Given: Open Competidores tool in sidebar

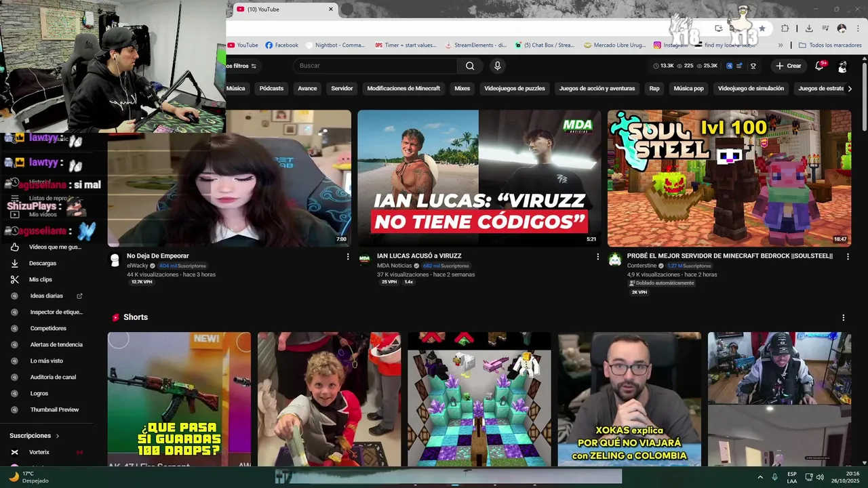Looking at the screenshot, I should [48, 328].
